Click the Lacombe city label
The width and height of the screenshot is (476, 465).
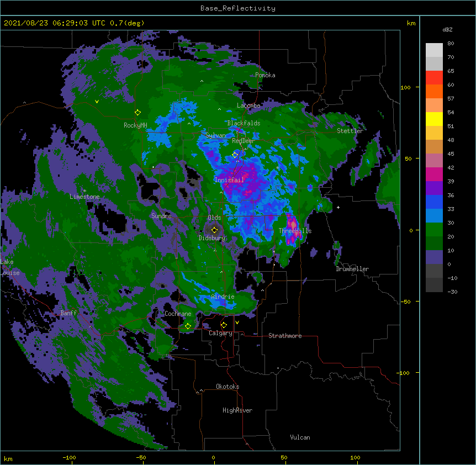248,105
